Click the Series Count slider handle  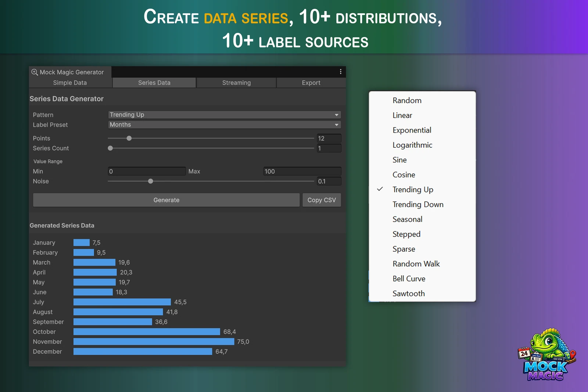[x=110, y=148]
